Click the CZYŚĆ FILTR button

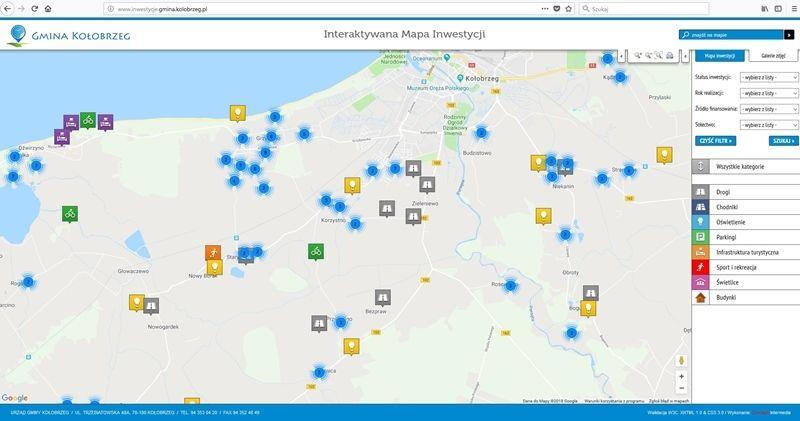[x=715, y=140]
